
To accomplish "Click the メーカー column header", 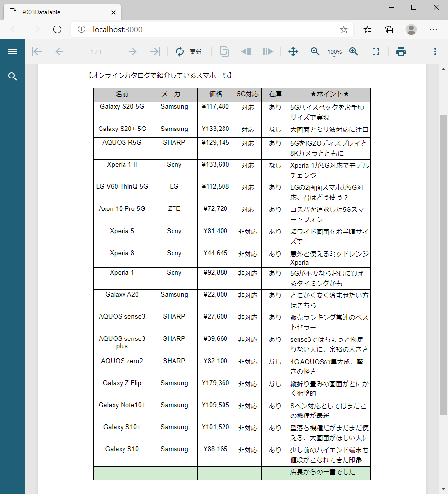I will tap(174, 95).
